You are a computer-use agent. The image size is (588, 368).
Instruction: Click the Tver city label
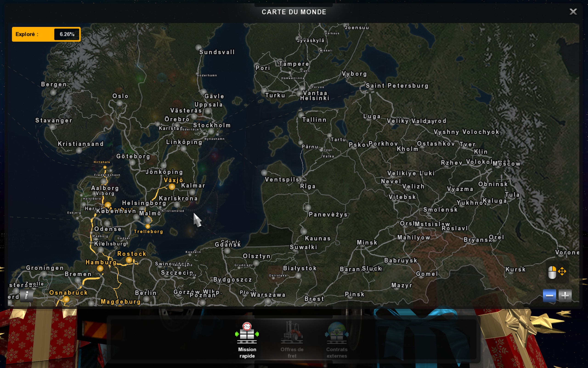click(x=467, y=144)
